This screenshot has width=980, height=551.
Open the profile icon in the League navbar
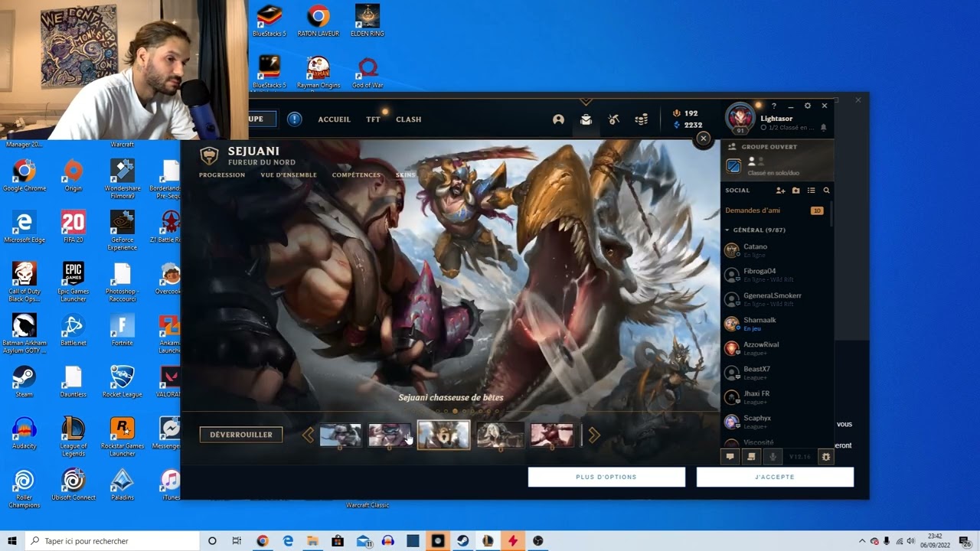click(x=558, y=119)
